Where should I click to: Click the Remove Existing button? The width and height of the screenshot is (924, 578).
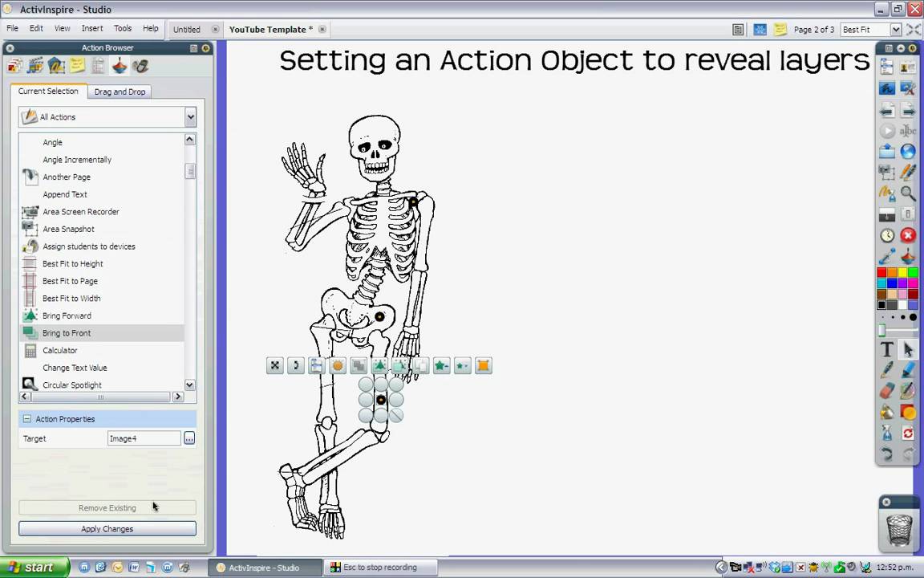[107, 507]
